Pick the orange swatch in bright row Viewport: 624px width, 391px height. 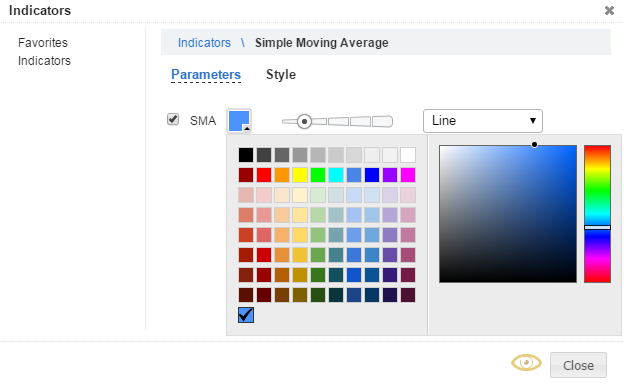(282, 175)
